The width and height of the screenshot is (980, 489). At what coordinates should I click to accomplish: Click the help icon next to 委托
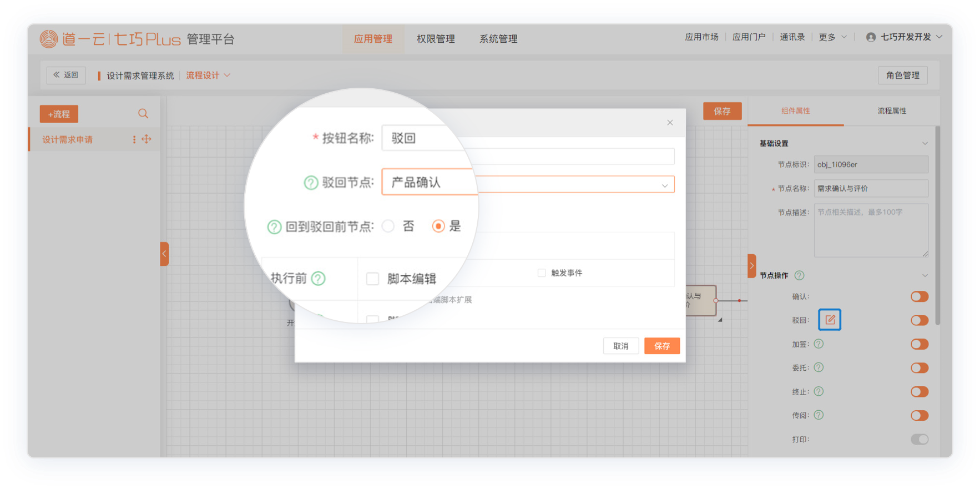(819, 367)
